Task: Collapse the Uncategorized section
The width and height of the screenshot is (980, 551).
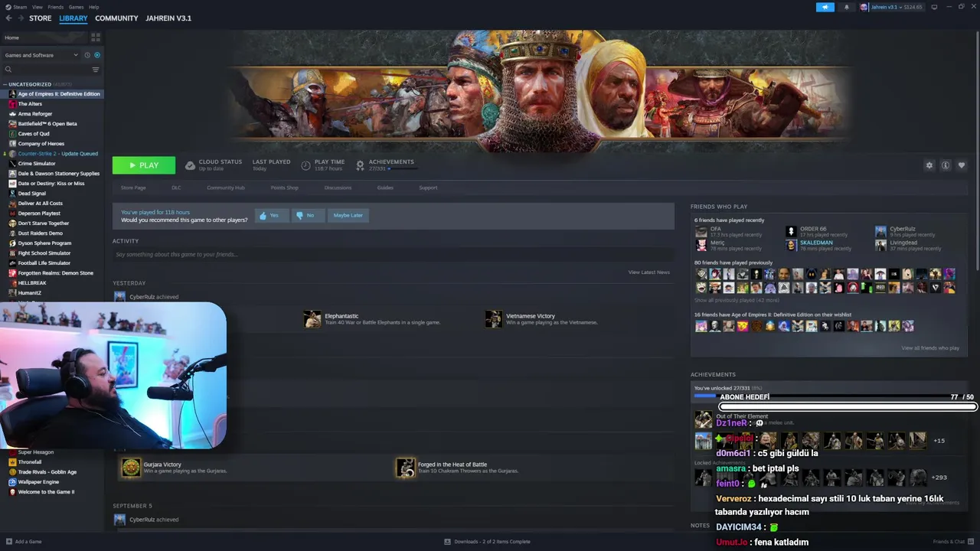Action: (x=5, y=84)
